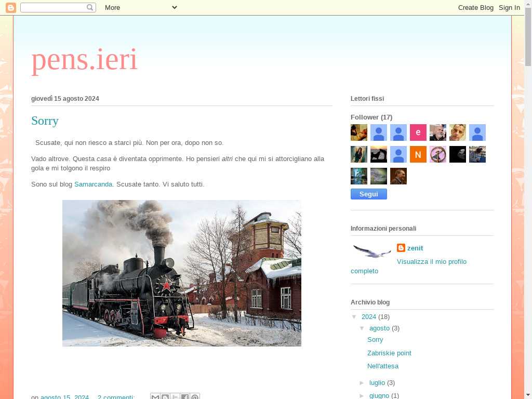Expand the luglio archive section

(x=362, y=383)
